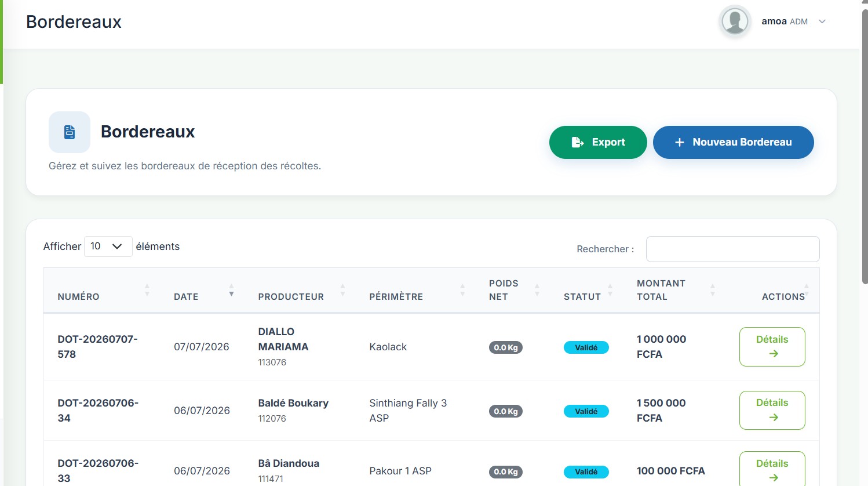Sort by the STATUT column header
This screenshot has width=868, height=486.
pos(586,291)
